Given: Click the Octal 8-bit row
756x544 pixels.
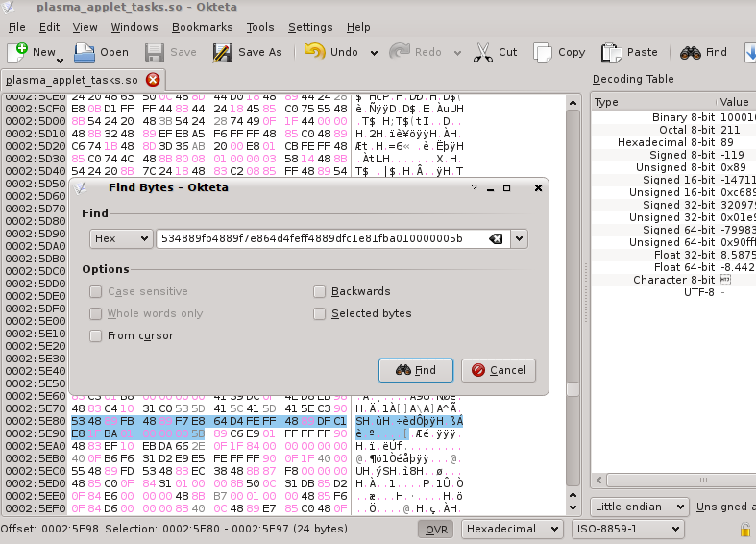Looking at the screenshot, I should tap(673, 130).
